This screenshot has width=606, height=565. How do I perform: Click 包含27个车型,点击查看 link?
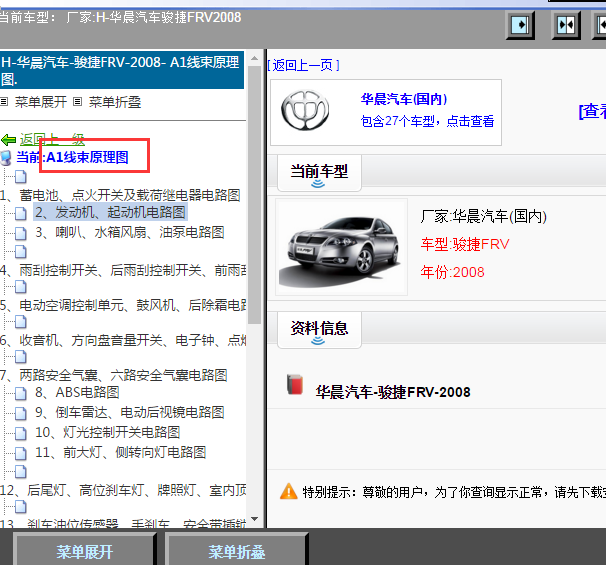427,121
